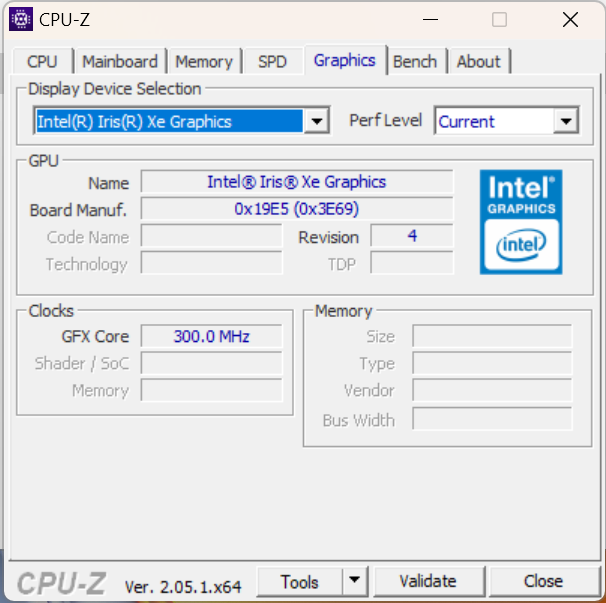The height and width of the screenshot is (603, 606).
Task: Click the Ver. 2.05.1.x64 version text
Action: 183,587
